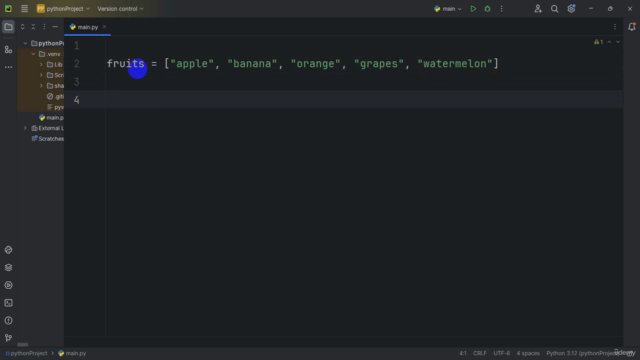Open the main run configuration dropdown
The height and width of the screenshot is (360, 640).
click(447, 9)
